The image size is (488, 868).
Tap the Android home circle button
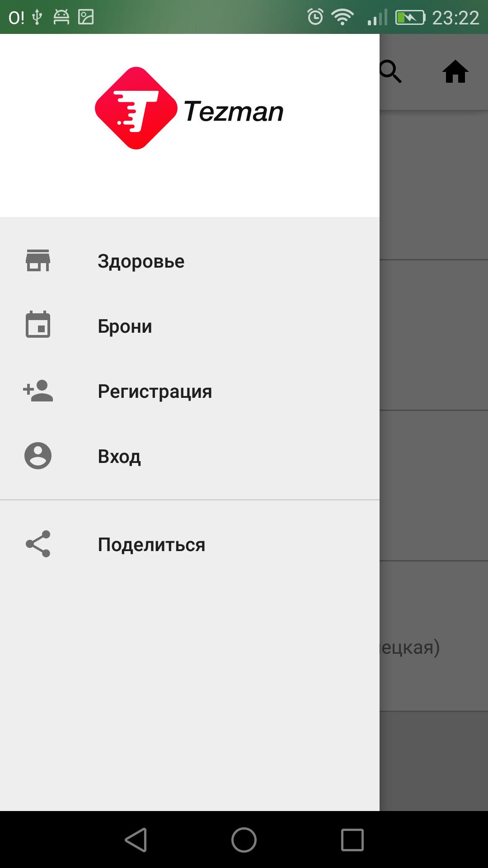click(x=244, y=840)
